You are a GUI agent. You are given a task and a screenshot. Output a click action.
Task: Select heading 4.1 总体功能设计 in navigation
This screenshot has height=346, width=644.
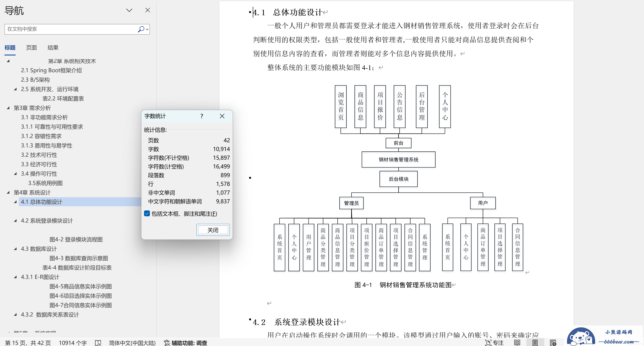(42, 202)
